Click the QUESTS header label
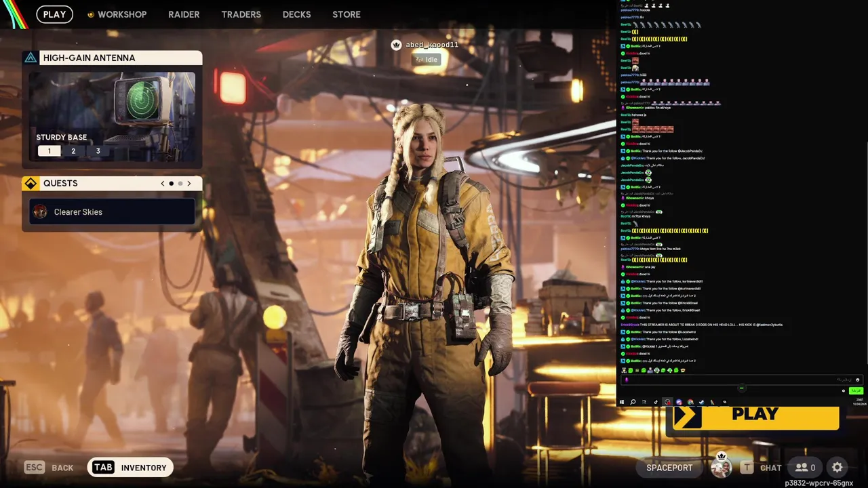868x488 pixels. coord(60,184)
